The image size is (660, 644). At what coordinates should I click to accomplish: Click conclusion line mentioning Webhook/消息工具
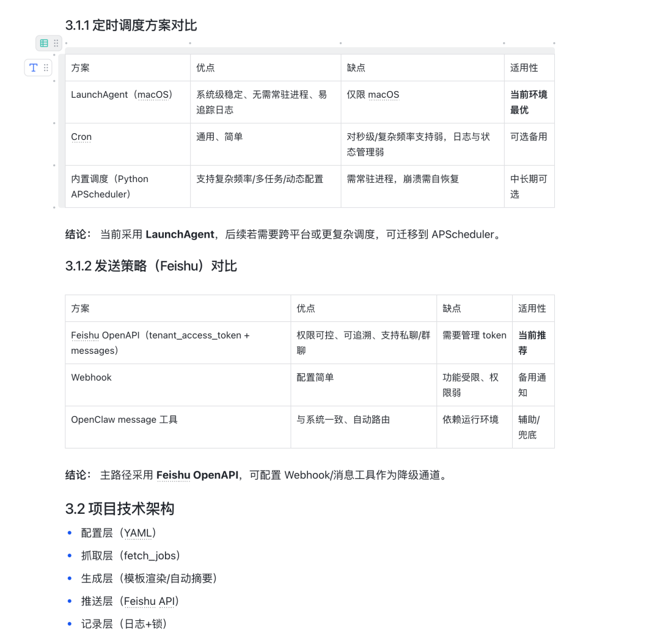pos(257,475)
